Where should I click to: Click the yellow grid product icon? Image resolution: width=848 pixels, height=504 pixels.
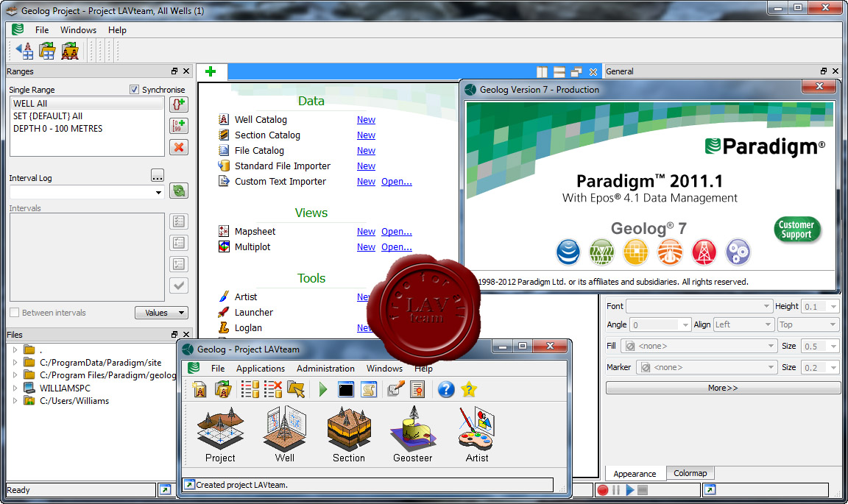click(636, 252)
